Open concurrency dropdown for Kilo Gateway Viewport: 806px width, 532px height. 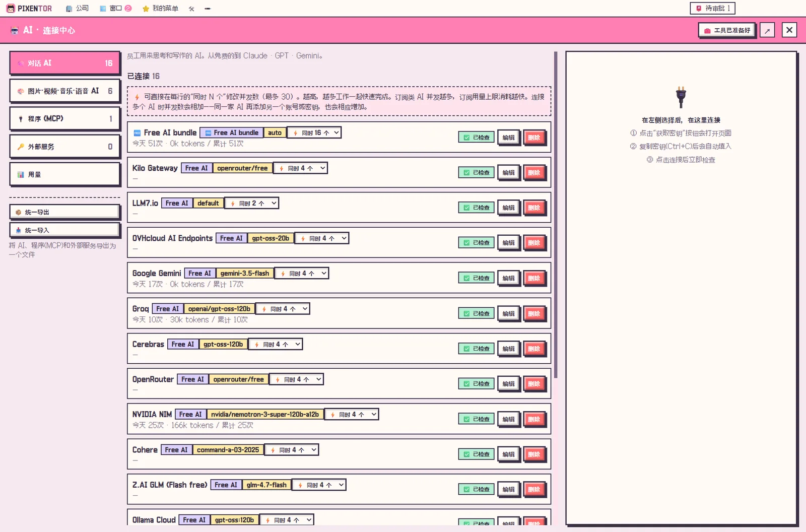tap(301, 168)
